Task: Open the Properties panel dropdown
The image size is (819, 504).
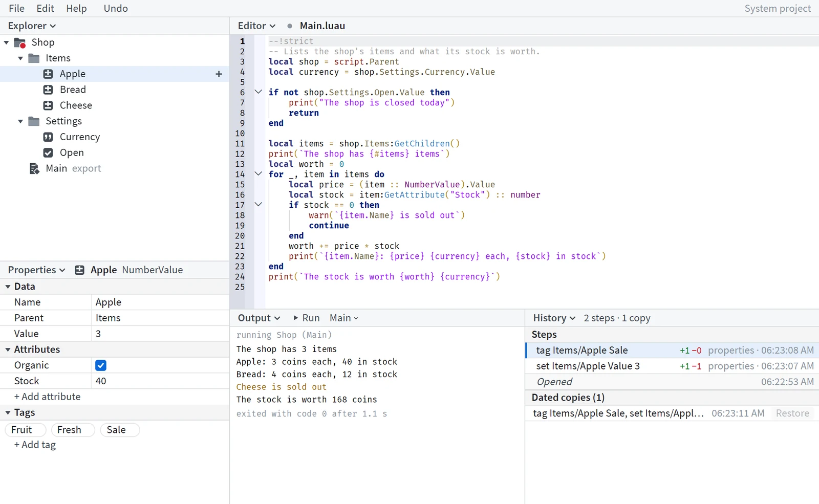Action: coord(36,270)
